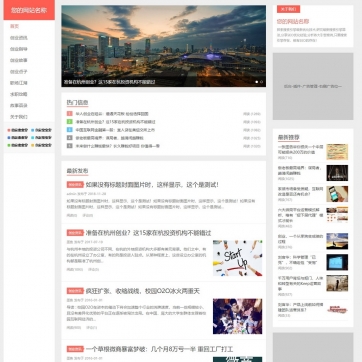Image resolution: width=362 pixels, height=362 pixels.
Task: Open the dark stage thumbnail in 最新推荐
Action: [337, 173]
